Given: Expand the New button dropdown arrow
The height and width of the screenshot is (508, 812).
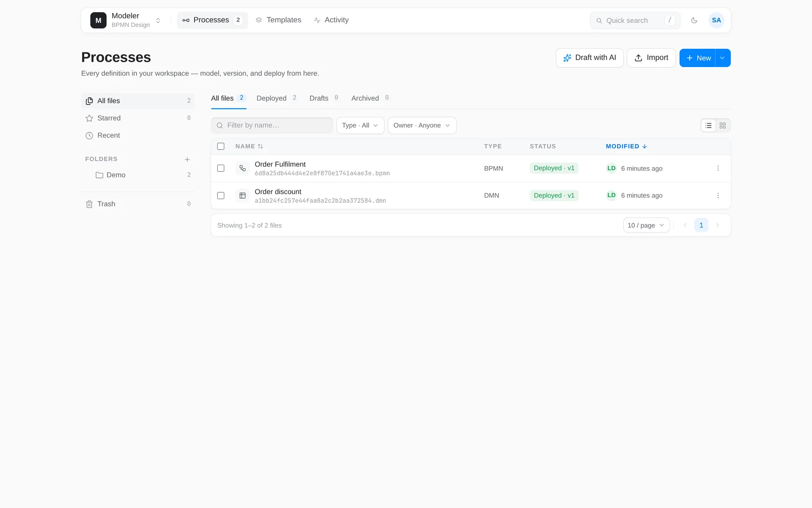Looking at the screenshot, I should (x=723, y=58).
